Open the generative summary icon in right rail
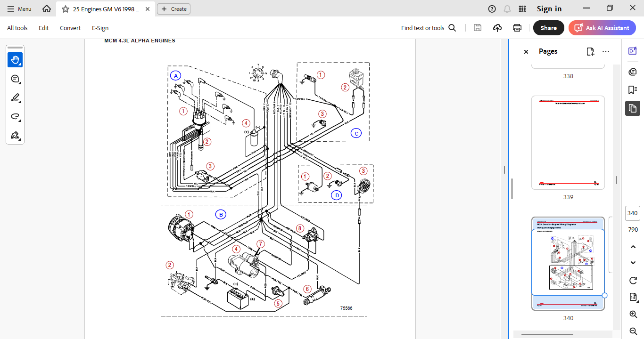The height and width of the screenshot is (339, 644). (x=633, y=72)
